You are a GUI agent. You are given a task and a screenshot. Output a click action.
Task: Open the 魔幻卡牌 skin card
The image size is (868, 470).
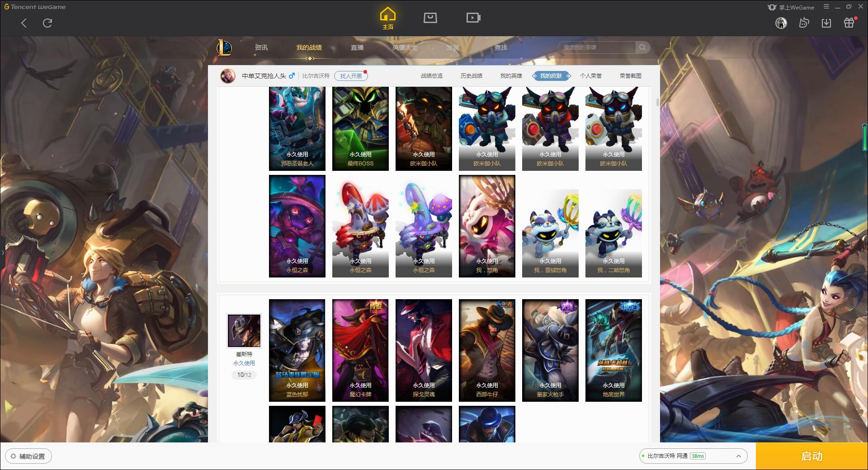360,350
